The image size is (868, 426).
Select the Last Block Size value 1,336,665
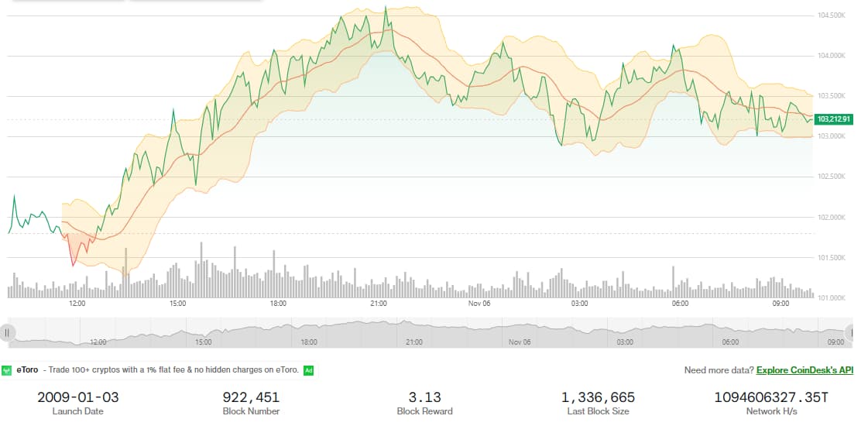tap(598, 397)
